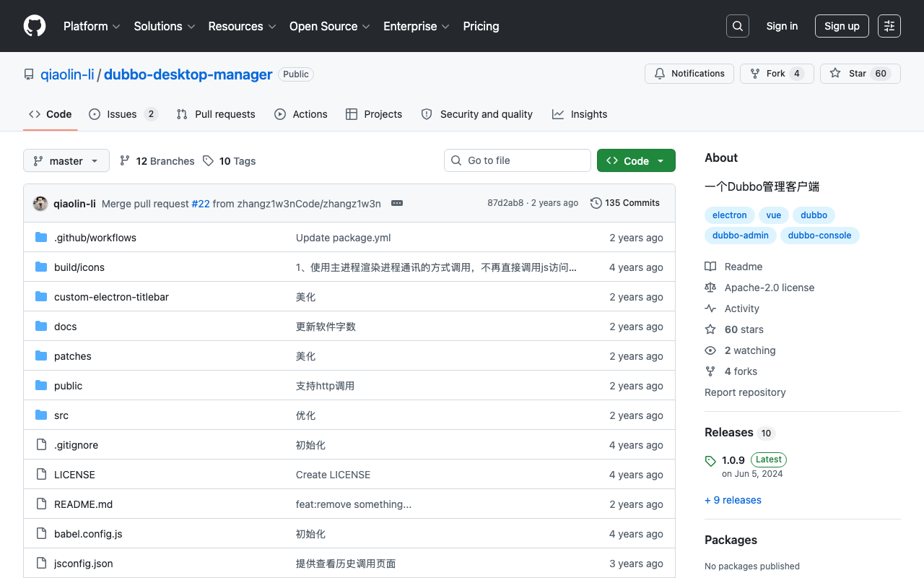Open the Open Source dropdown menu
This screenshot has height=578, width=924.
click(x=330, y=26)
